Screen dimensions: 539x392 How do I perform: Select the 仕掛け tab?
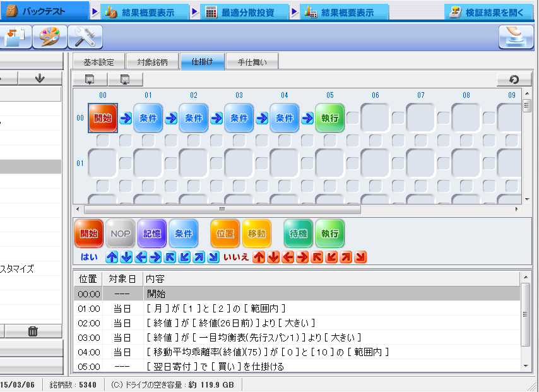[203, 62]
